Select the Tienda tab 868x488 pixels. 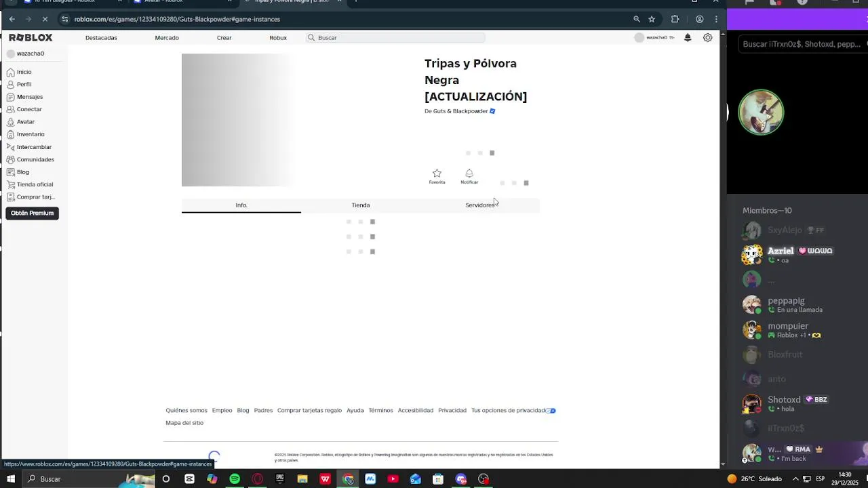click(x=361, y=205)
